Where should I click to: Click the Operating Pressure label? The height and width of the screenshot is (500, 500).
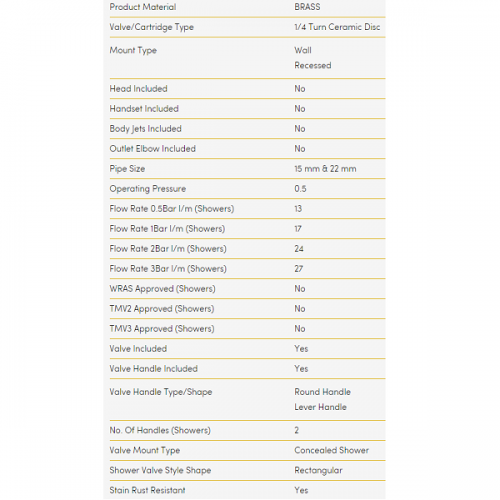148,189
